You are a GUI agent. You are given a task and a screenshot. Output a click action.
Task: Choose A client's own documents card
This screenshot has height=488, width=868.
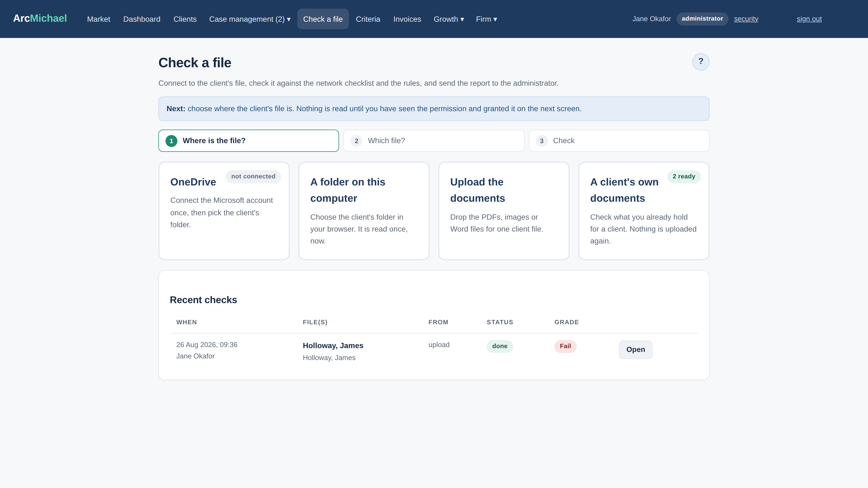pos(644,211)
